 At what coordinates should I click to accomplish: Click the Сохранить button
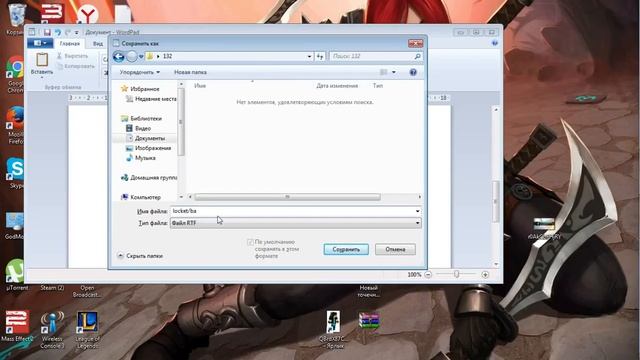346,249
